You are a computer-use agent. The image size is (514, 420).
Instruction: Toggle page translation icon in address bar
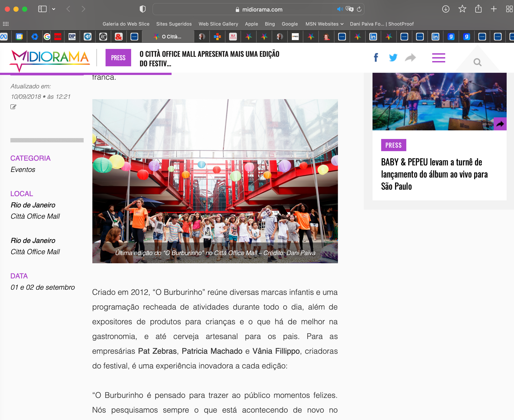point(349,9)
